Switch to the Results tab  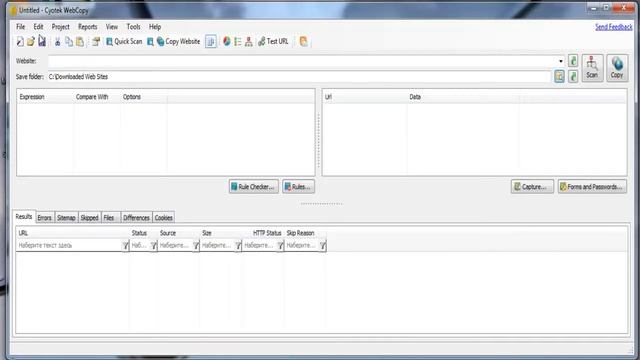click(24, 217)
